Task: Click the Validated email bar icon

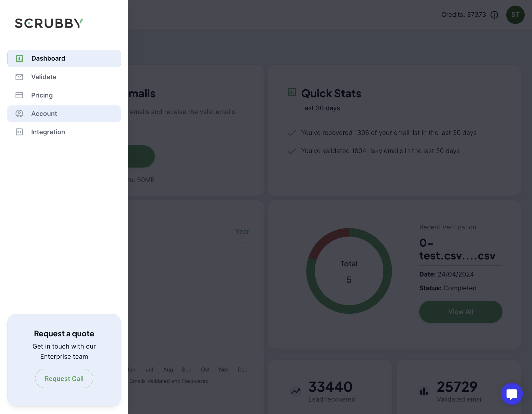Action: 424,391
